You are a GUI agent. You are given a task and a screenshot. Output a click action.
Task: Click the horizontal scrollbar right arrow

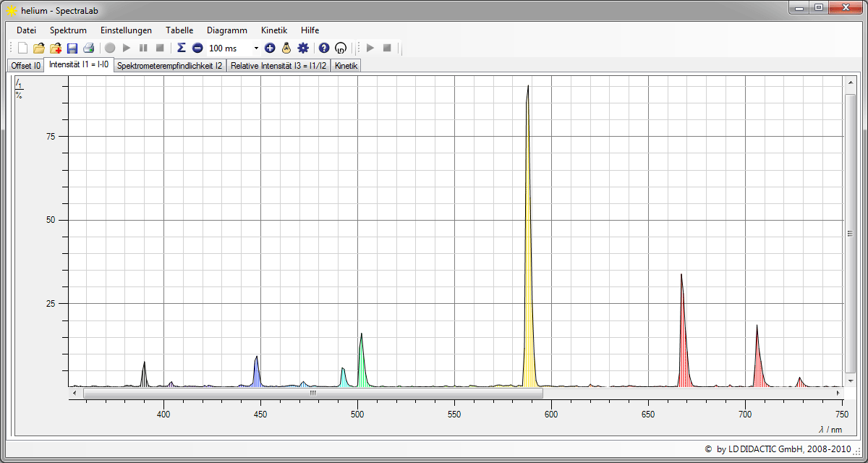[838, 393]
